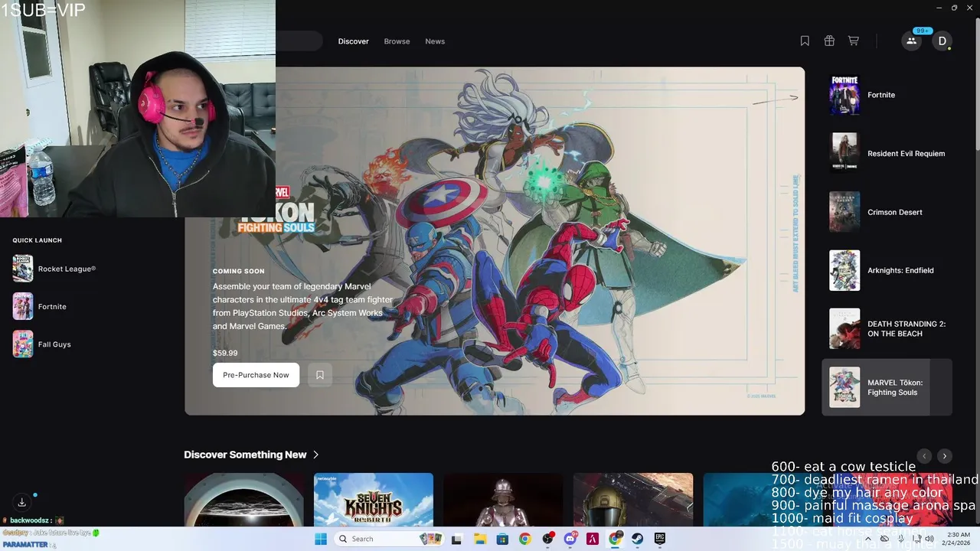This screenshot has width=980, height=551.
Task: Open File Explorer from the taskbar
Action: click(x=480, y=539)
